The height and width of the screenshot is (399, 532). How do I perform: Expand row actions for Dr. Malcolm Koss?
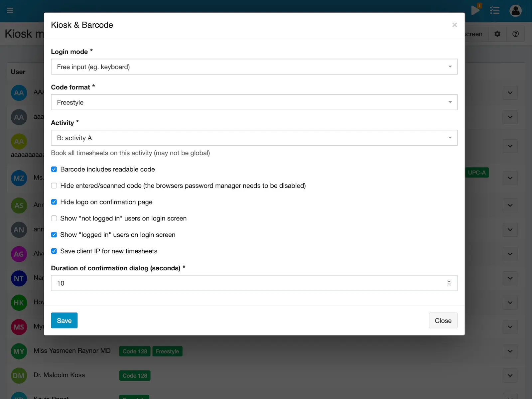[x=510, y=375]
